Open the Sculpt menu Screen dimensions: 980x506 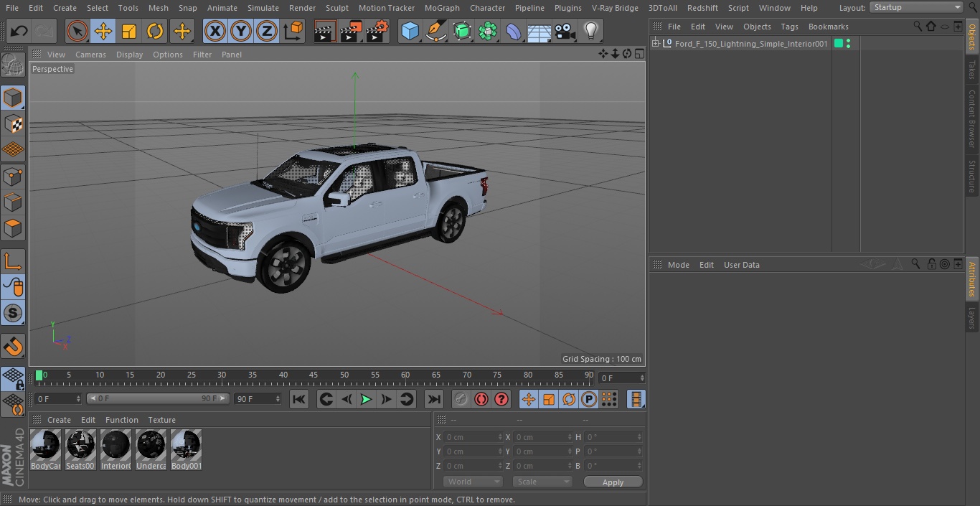click(337, 8)
